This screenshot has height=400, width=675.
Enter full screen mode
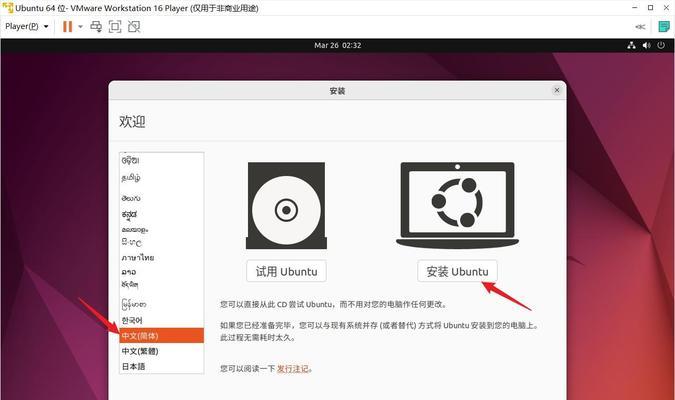115,27
